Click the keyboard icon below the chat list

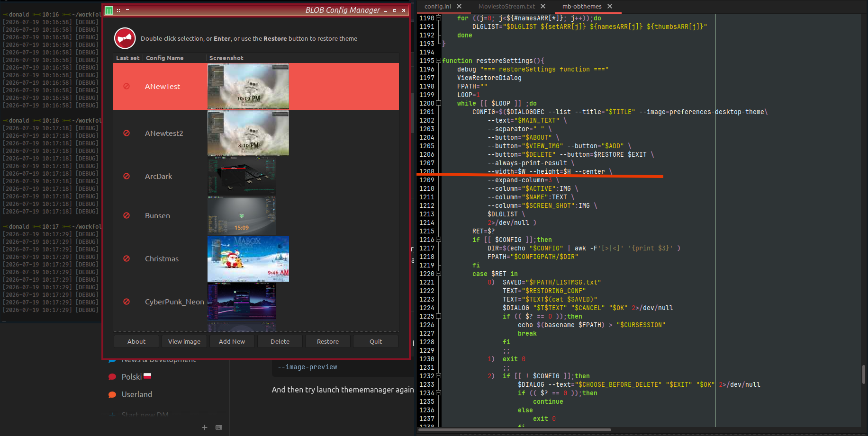(x=219, y=427)
